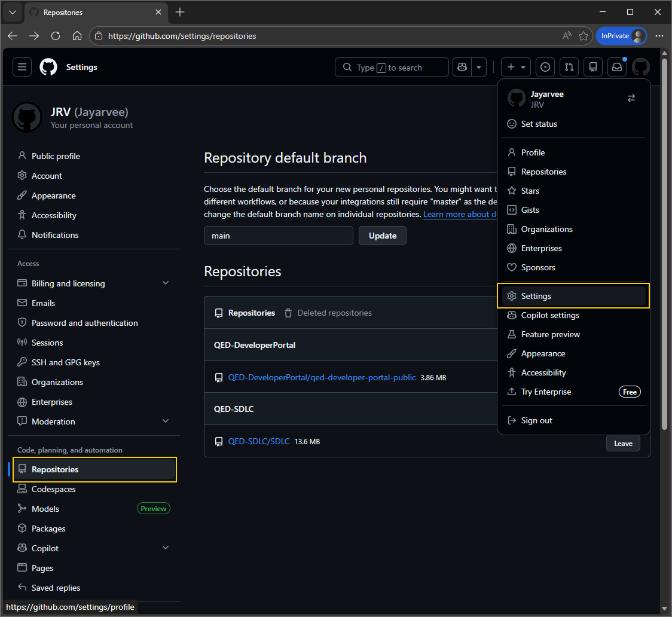Open the GitHub hamburger navigation menu
This screenshot has width=672, height=617.
point(22,67)
